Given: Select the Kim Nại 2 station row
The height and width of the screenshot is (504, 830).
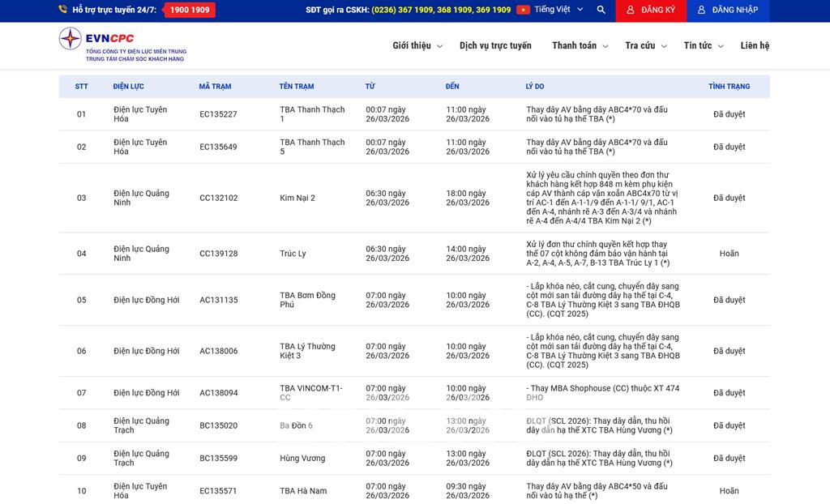Looking at the screenshot, I should click(297, 198).
